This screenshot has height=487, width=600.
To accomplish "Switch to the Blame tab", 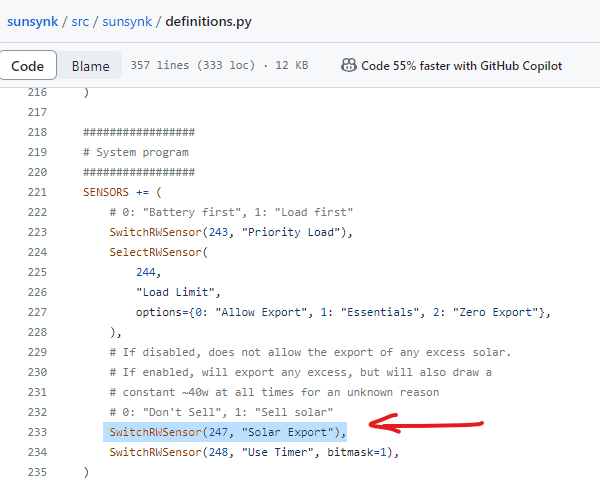I will point(90,66).
